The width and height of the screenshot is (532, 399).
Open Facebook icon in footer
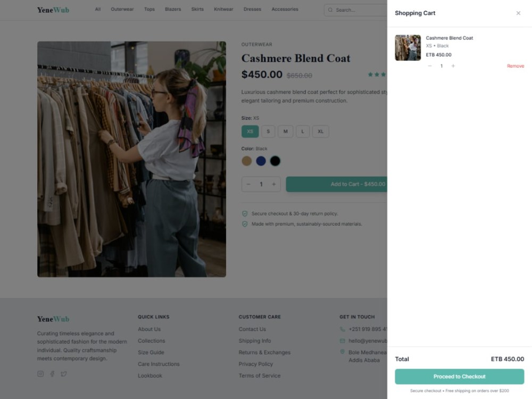(x=52, y=374)
